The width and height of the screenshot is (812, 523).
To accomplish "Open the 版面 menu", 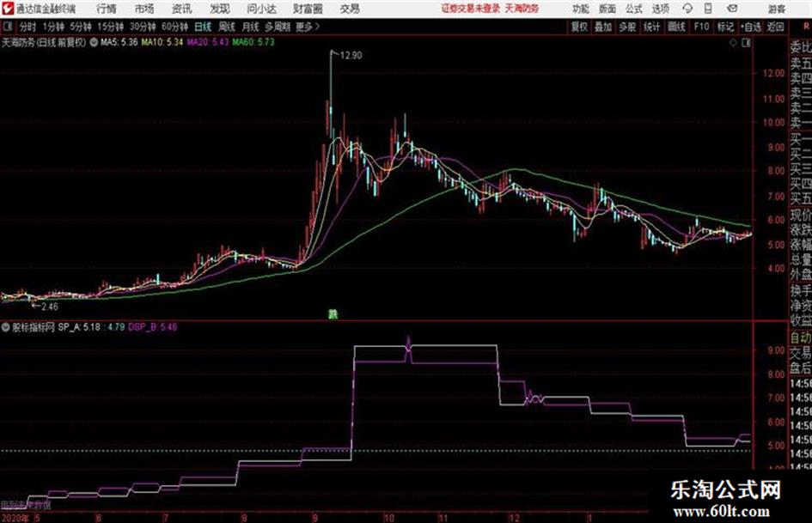I will [x=607, y=9].
